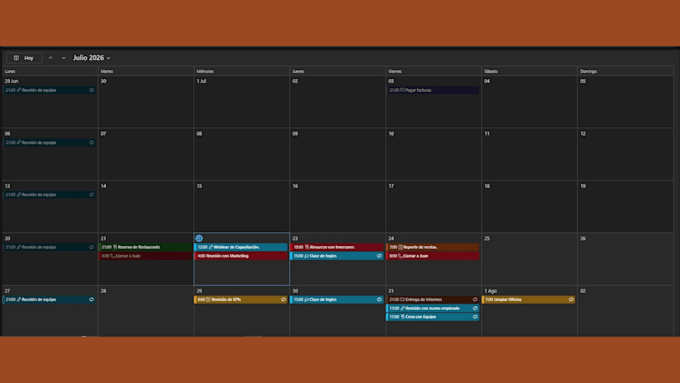
Task: Click the Hoy today button
Action: click(24, 58)
